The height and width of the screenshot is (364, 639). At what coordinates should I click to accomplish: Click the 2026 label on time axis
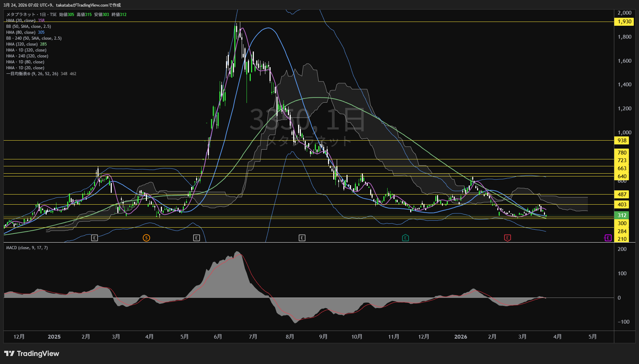(x=461, y=337)
